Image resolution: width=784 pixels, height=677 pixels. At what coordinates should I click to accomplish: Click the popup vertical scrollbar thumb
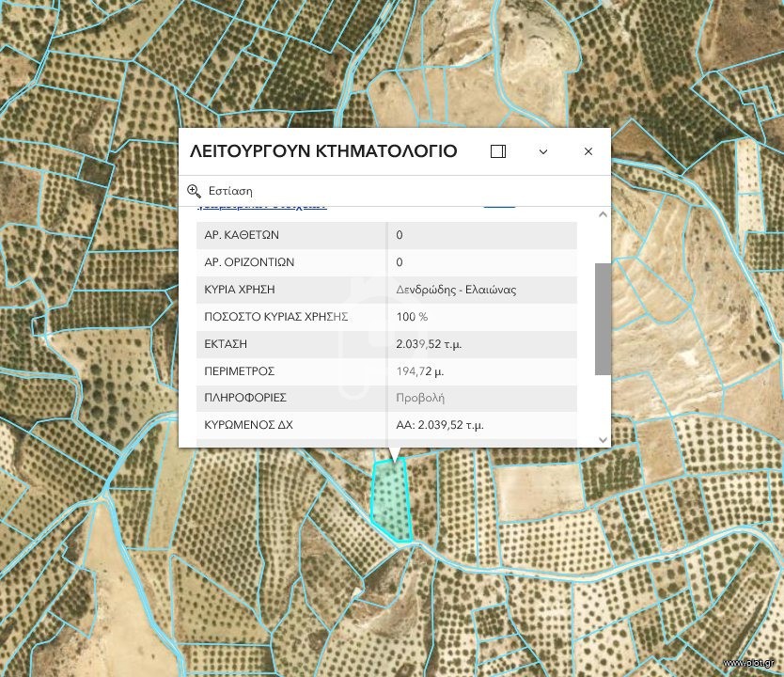(x=603, y=319)
